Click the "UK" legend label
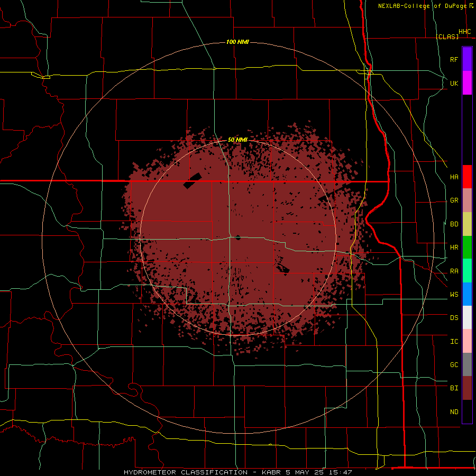The image size is (476, 476). (x=454, y=83)
